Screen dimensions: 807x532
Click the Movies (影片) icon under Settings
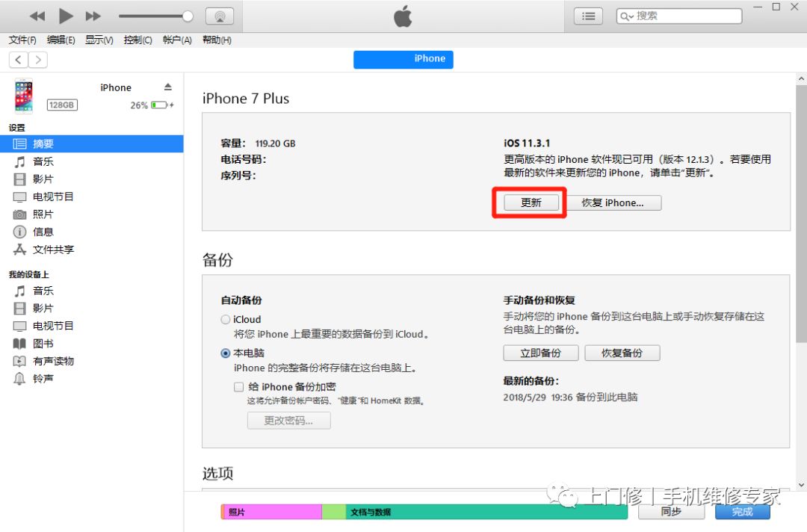[x=19, y=179]
